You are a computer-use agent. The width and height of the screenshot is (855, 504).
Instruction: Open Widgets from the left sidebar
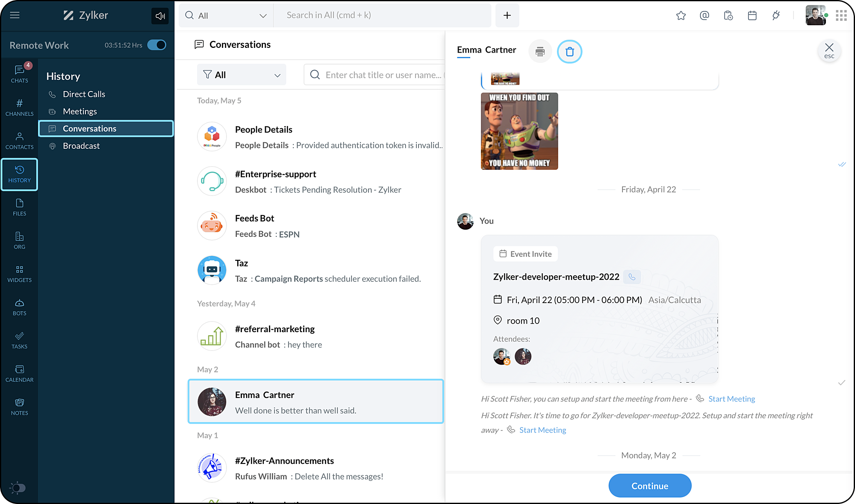click(x=19, y=274)
